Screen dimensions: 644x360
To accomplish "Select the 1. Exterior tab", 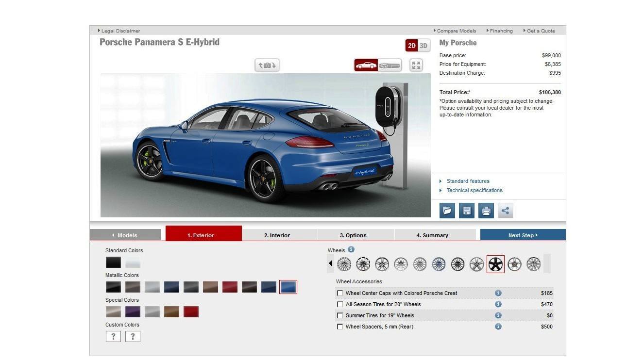I will coord(203,233).
